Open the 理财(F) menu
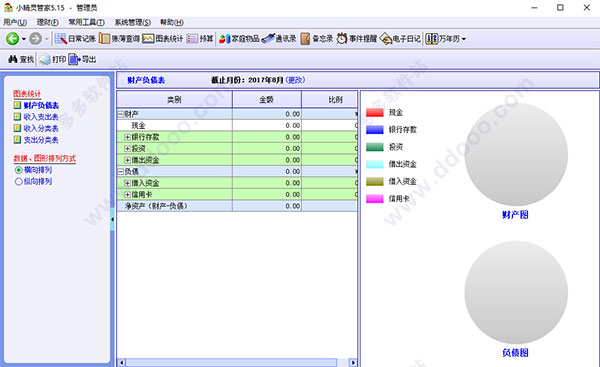Screen dimensions: 600x367 [x=47, y=22]
